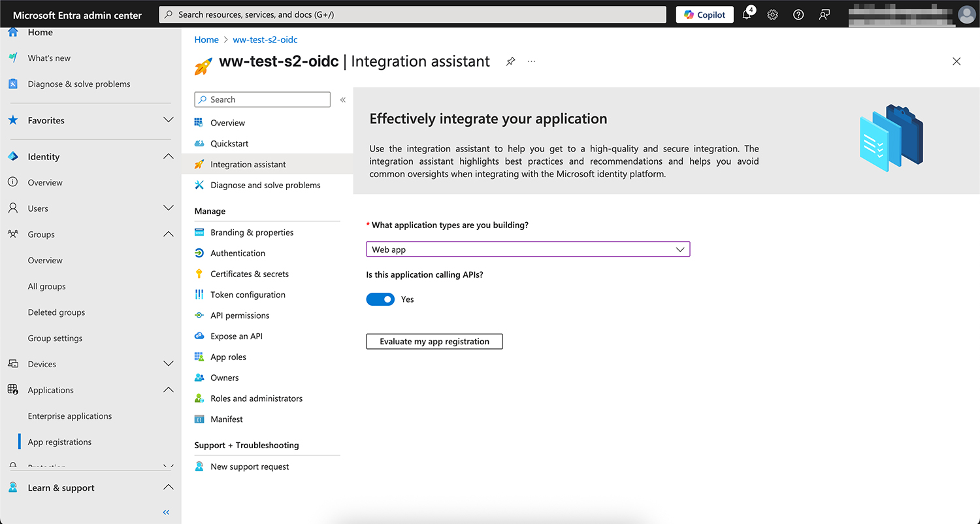Open Token configuration from its icon
Image resolution: width=980 pixels, height=524 pixels.
click(x=198, y=295)
